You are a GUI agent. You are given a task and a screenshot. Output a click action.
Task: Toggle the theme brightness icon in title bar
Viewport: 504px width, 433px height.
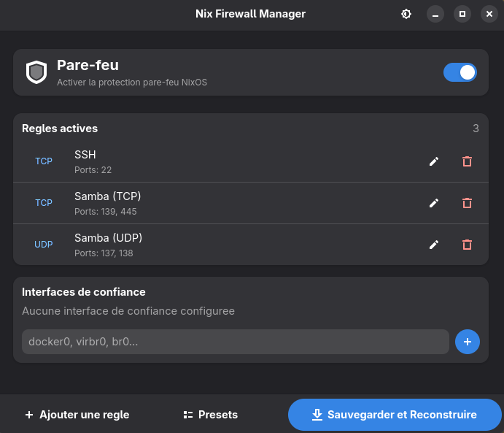(406, 14)
